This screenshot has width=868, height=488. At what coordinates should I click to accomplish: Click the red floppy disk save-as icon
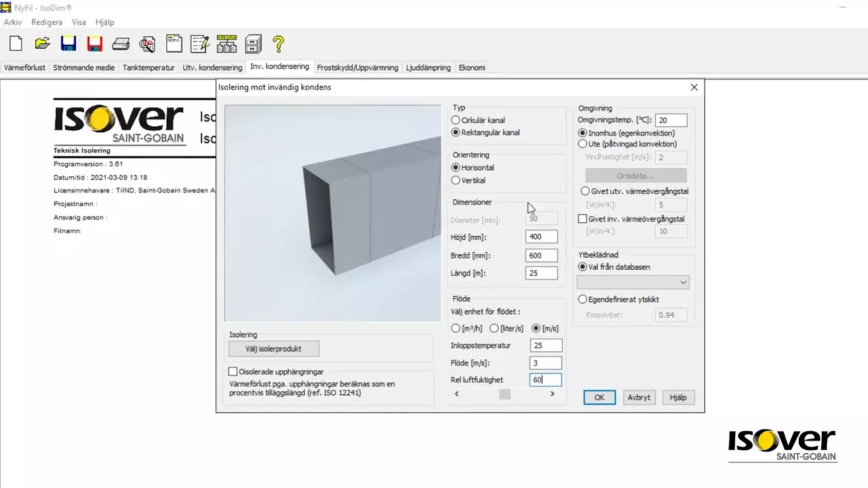point(95,44)
